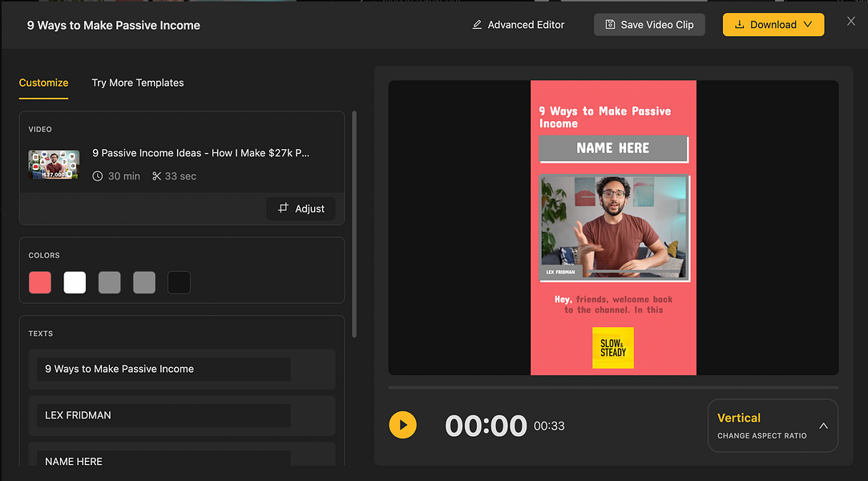Click the customize panel scrollbar

[354, 224]
